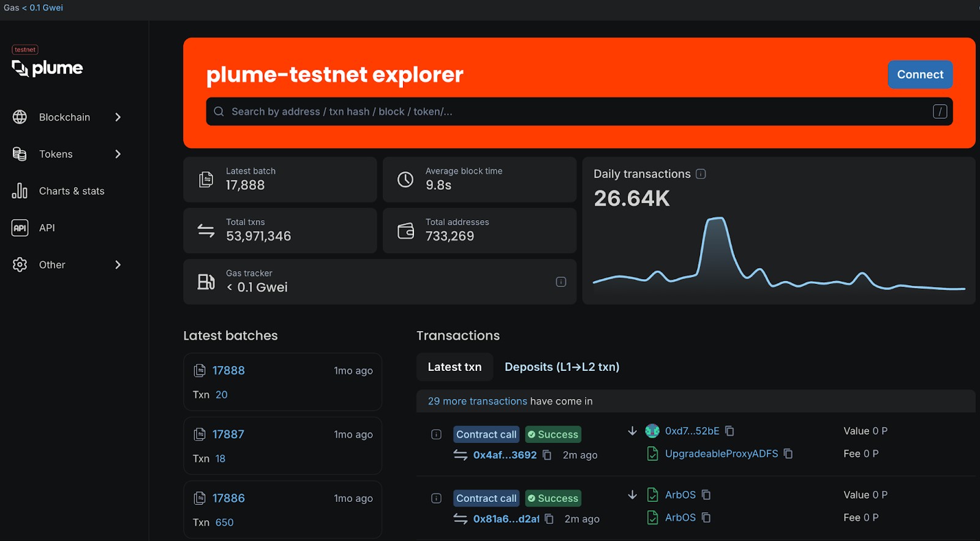
Task: Expand details of transaction 0x81a6...d2a1
Action: point(436,498)
